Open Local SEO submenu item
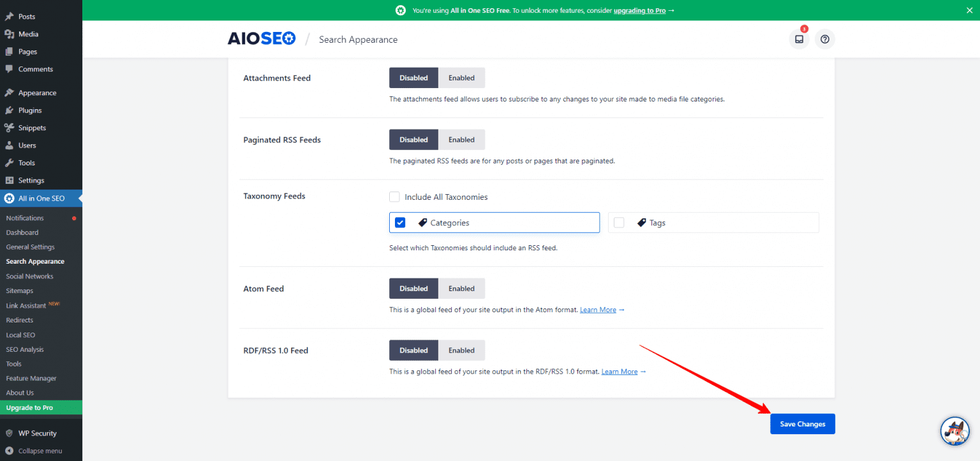This screenshot has width=980, height=461. [20, 335]
